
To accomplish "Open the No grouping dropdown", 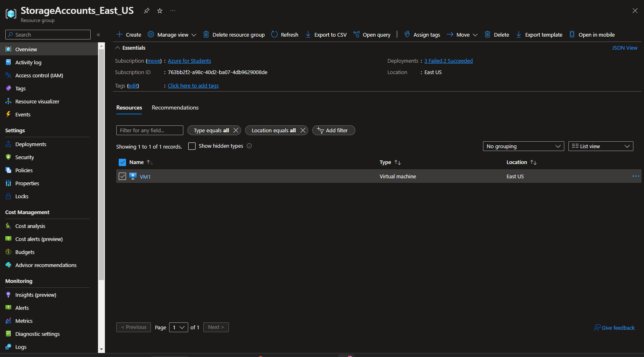I will 524,146.
